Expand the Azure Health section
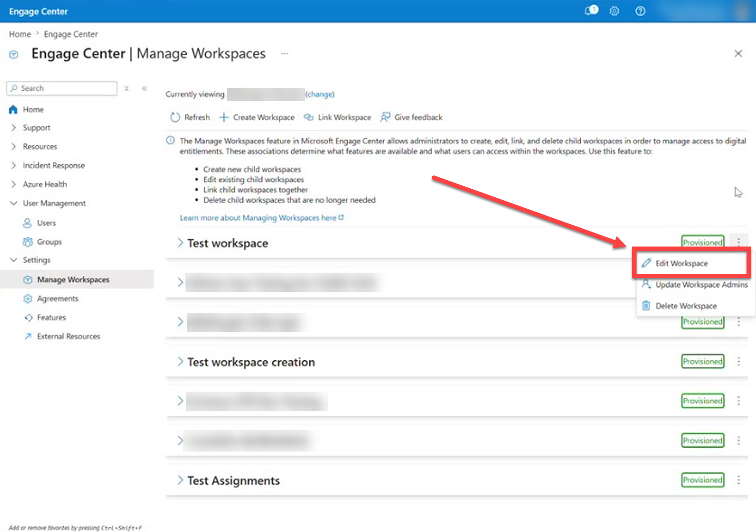Screen dimensions: 756x532 14,184
